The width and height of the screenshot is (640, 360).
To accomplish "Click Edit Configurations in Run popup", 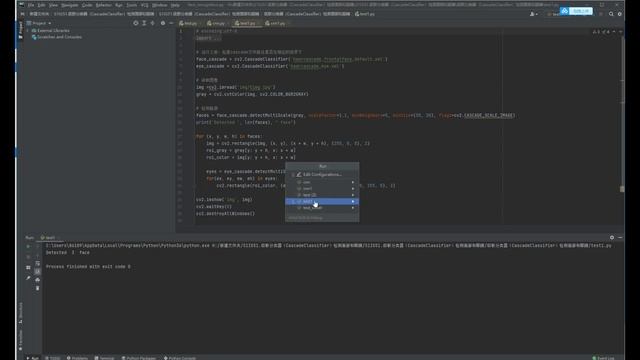I will click(322, 175).
